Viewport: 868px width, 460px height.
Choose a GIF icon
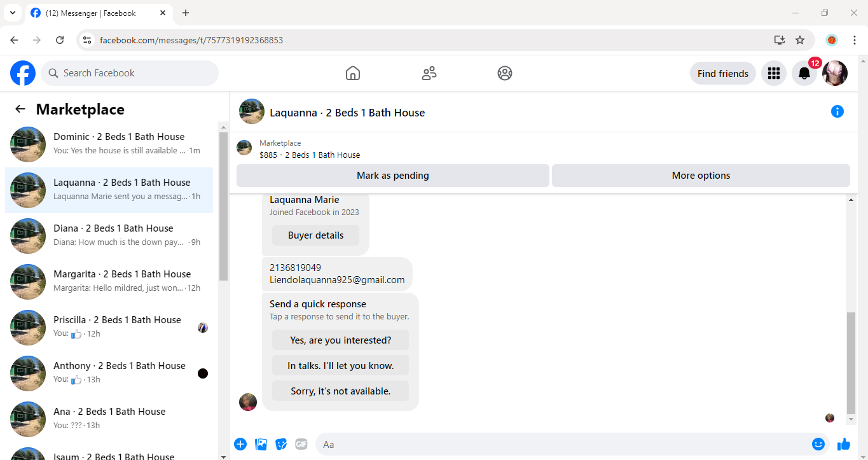point(301,444)
